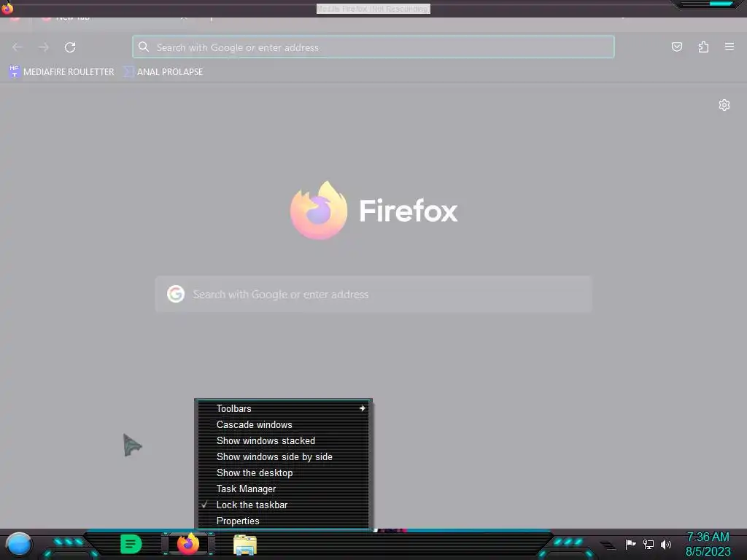Open the Save to Pocket icon
Screen dimensions: 747x560
(x=676, y=47)
